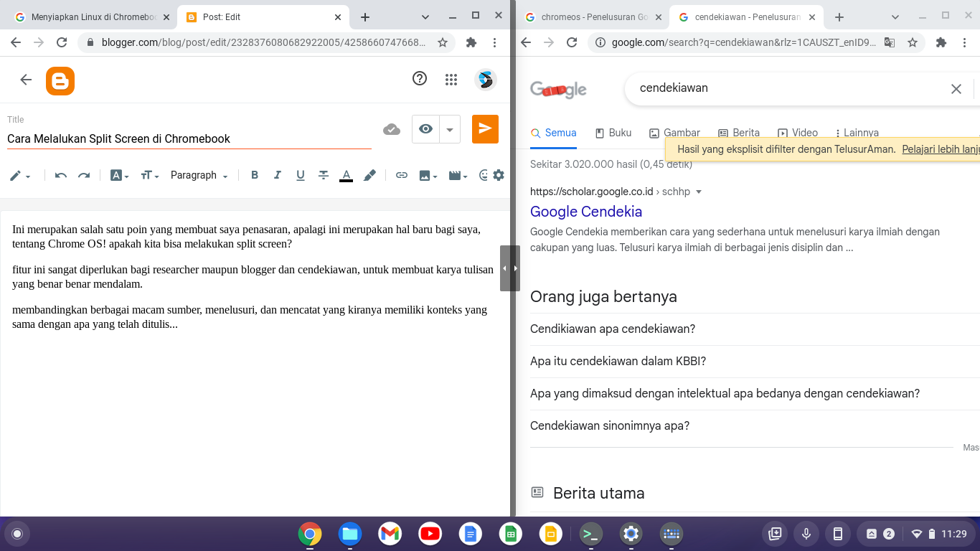Open Files app from the shelf

350,534
